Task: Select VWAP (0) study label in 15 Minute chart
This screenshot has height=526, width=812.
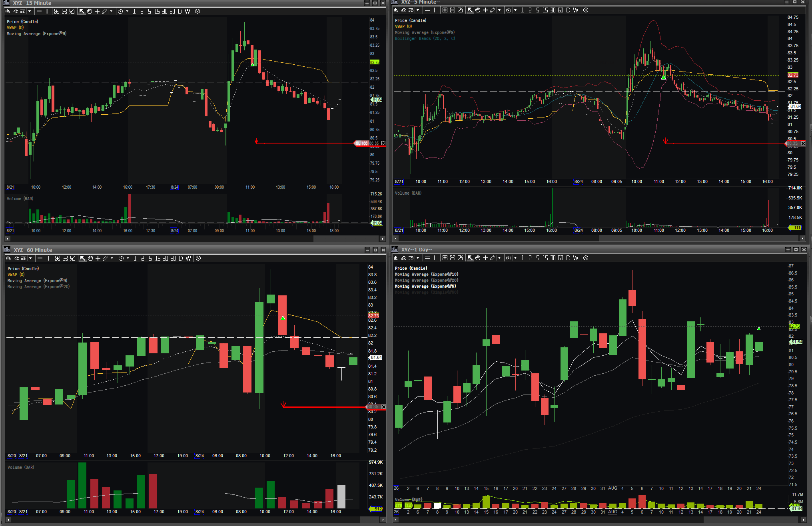Action: [15, 28]
